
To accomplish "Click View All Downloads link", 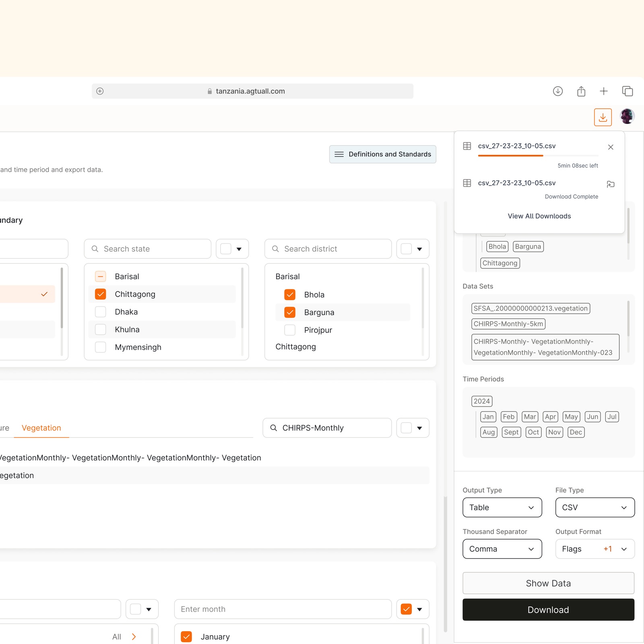I will point(539,216).
